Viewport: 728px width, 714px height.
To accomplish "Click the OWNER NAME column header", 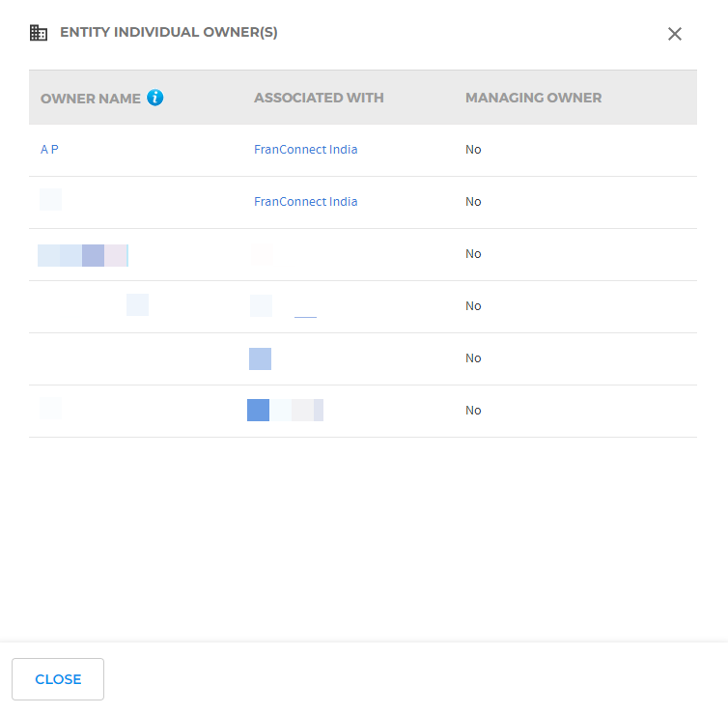I will tap(91, 98).
